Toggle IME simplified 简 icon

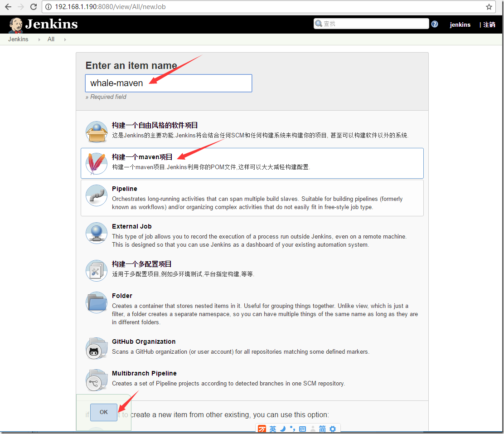click(x=322, y=429)
